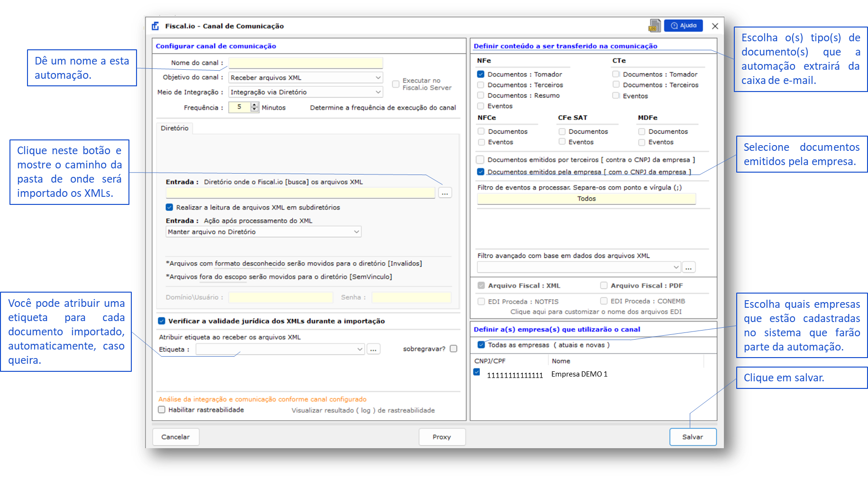Select the Diretório tab
The image size is (868, 479).
174,128
